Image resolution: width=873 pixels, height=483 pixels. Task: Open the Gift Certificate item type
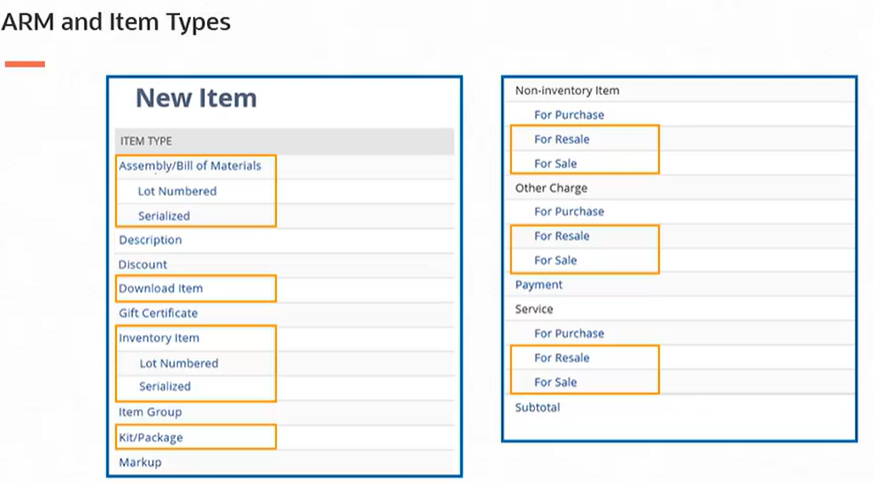[158, 313]
